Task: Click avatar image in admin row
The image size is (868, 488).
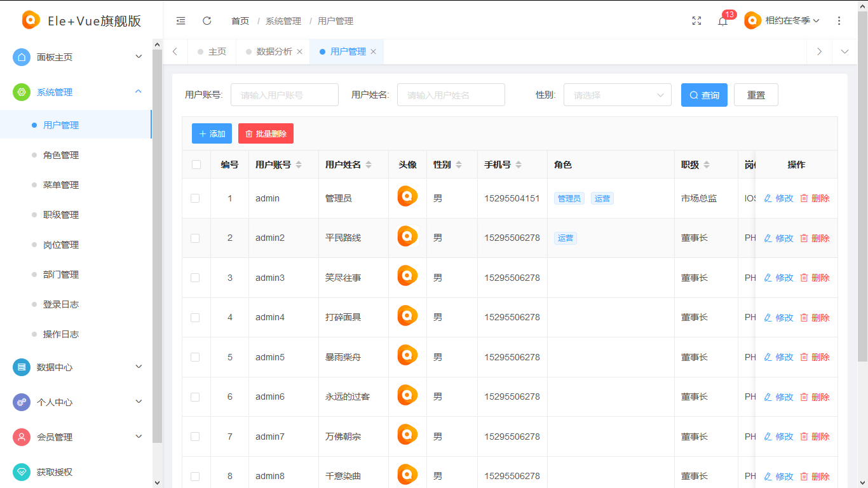Action: point(407,196)
